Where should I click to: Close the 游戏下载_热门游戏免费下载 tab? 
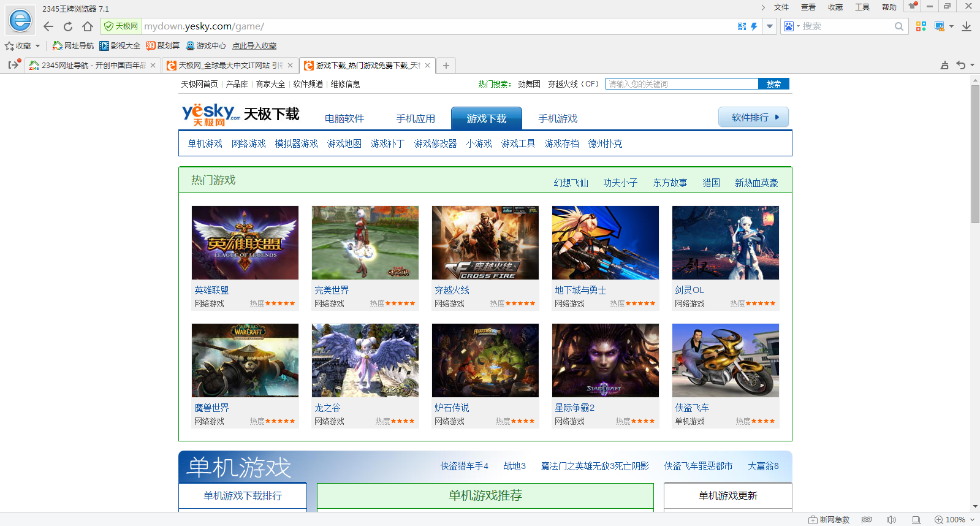tap(428, 66)
